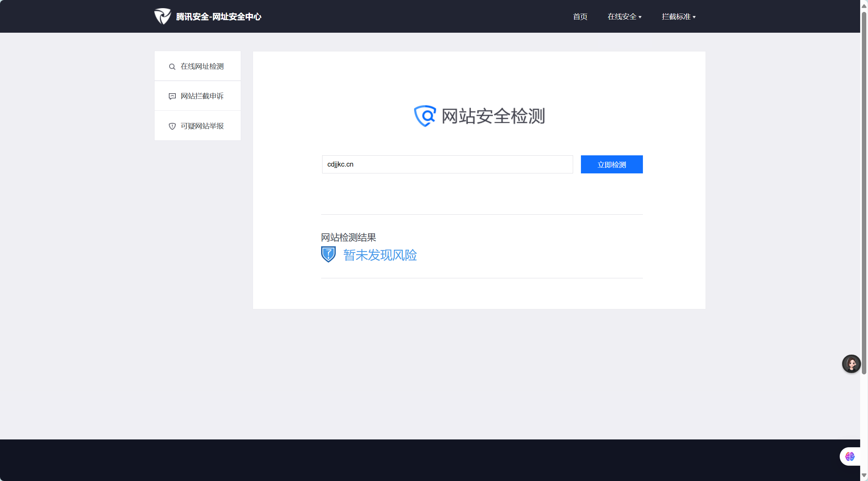This screenshot has width=868, height=481.
Task: Open 可疑网站举报 sidebar item
Action: tap(202, 126)
